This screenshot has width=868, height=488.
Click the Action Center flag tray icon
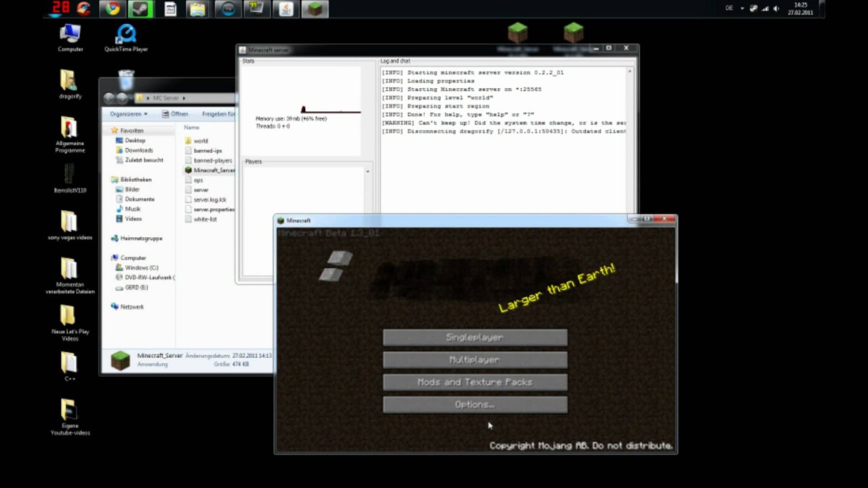(x=753, y=9)
